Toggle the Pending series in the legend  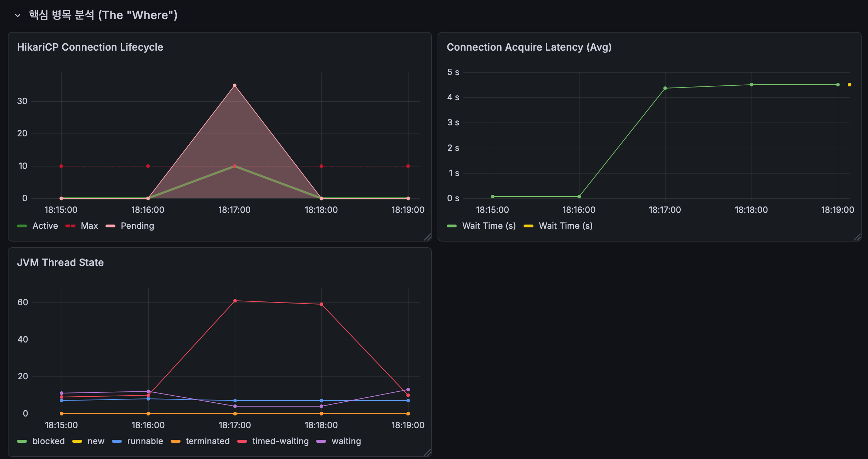(137, 226)
